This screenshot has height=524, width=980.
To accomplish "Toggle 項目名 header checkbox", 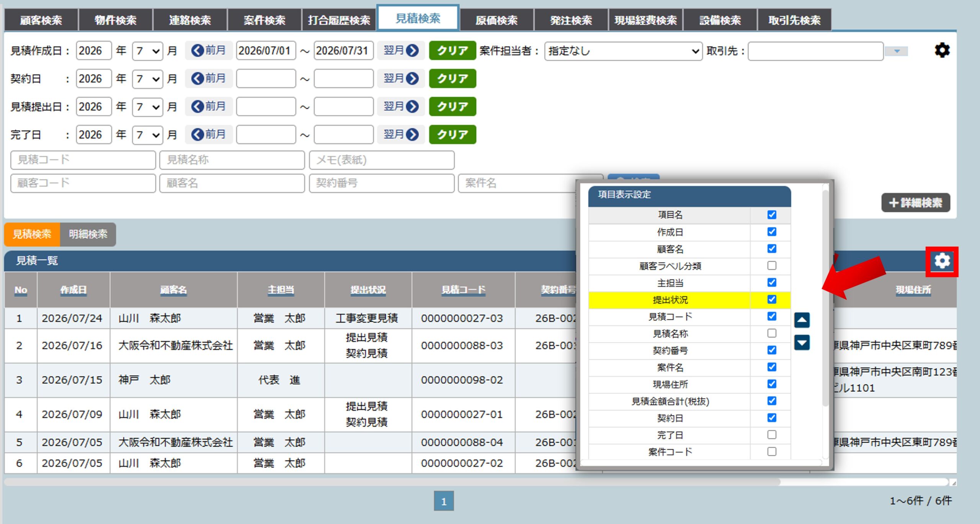I will point(772,215).
